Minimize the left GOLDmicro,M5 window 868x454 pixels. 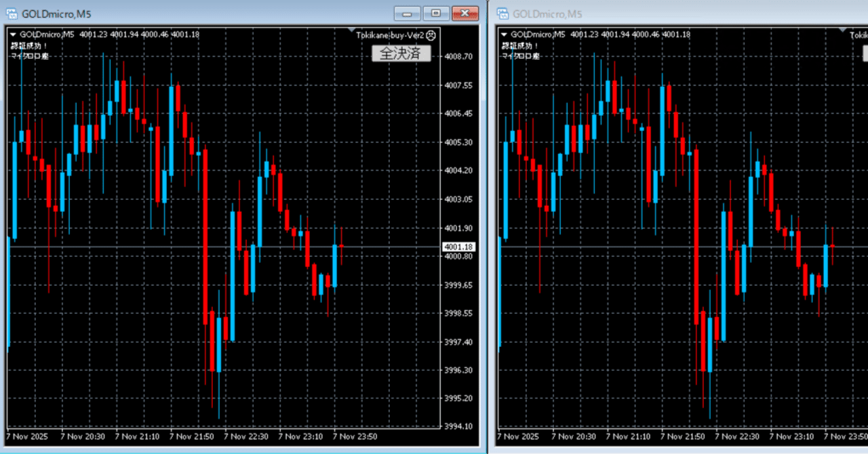point(407,13)
